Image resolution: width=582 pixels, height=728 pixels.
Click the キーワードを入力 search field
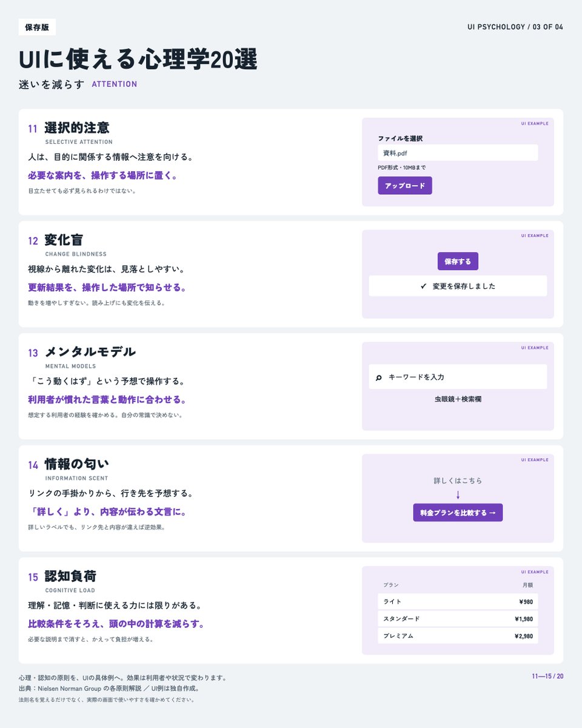click(x=458, y=377)
